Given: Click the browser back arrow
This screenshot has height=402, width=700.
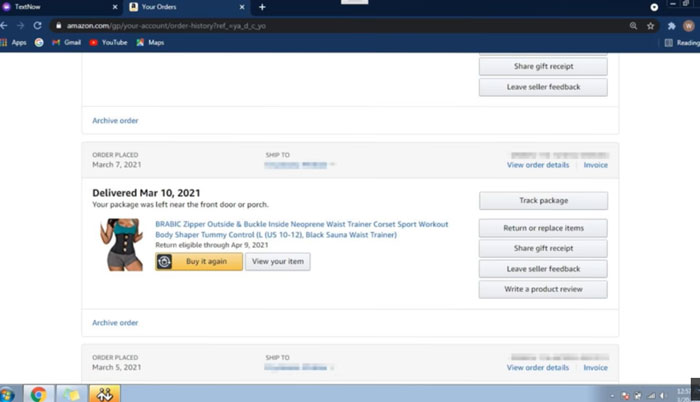Looking at the screenshot, I should point(6,25).
